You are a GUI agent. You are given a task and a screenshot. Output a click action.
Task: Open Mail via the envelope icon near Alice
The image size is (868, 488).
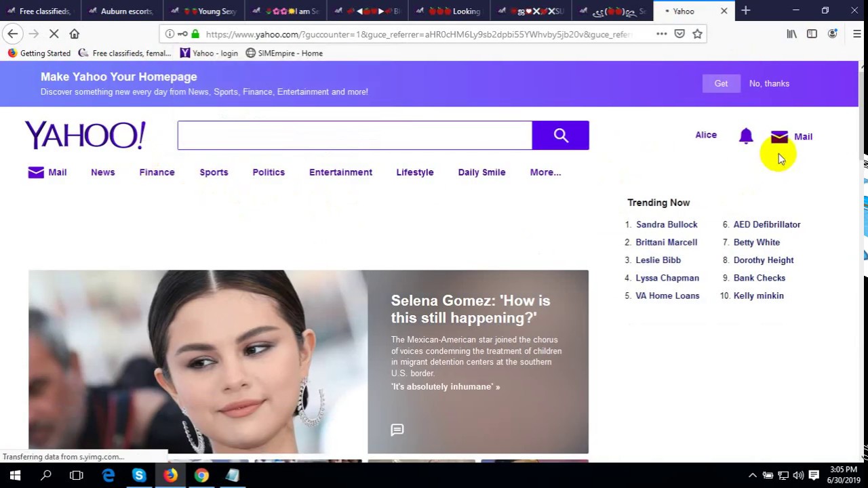click(x=779, y=136)
